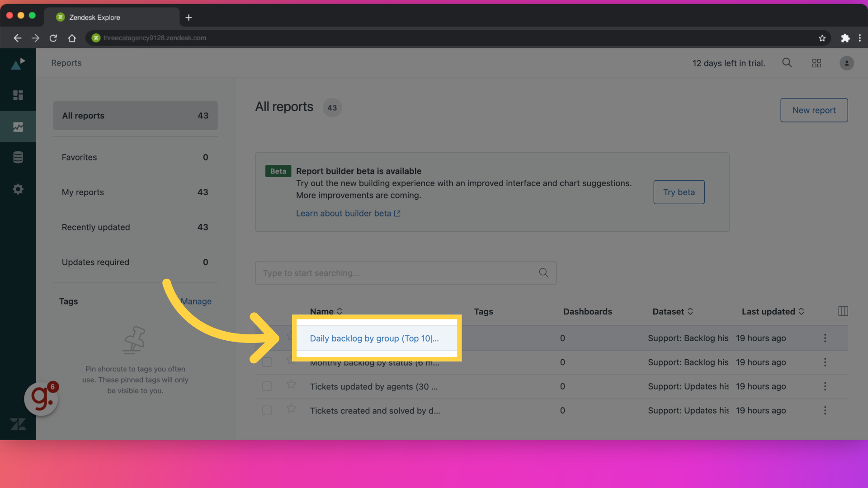Select the Analytics icon in sidebar

pos(18,127)
